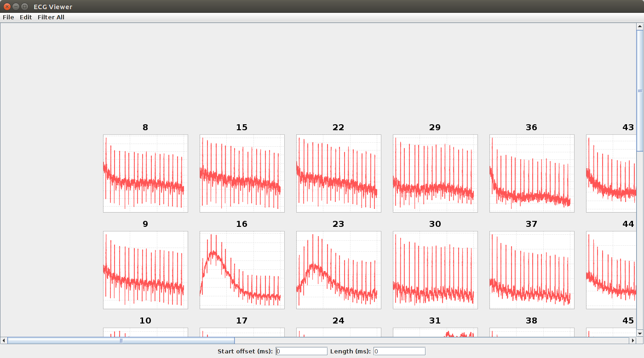This screenshot has width=644, height=358.
Task: Click the lead label "38"
Action: click(532, 321)
